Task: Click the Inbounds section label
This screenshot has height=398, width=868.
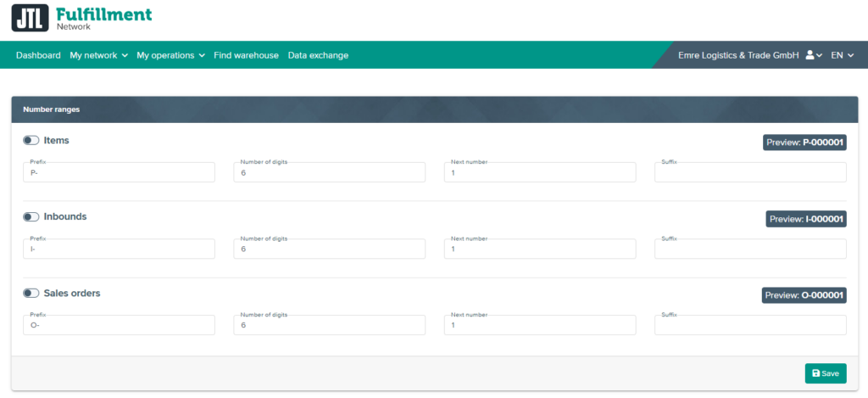Action: tap(65, 216)
